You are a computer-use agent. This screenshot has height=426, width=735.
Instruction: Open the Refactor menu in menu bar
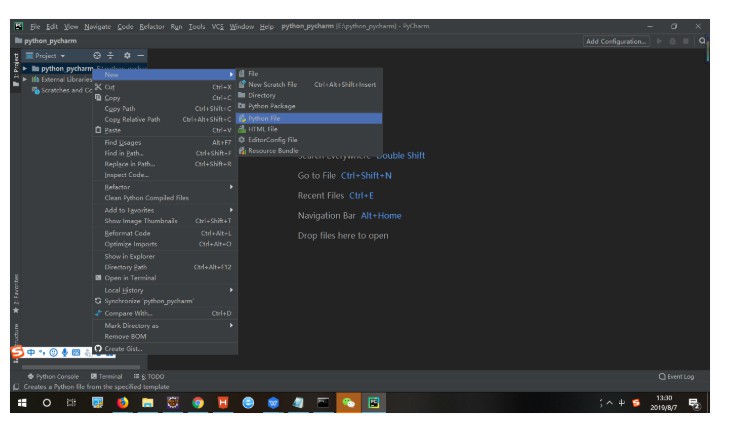coord(152,26)
